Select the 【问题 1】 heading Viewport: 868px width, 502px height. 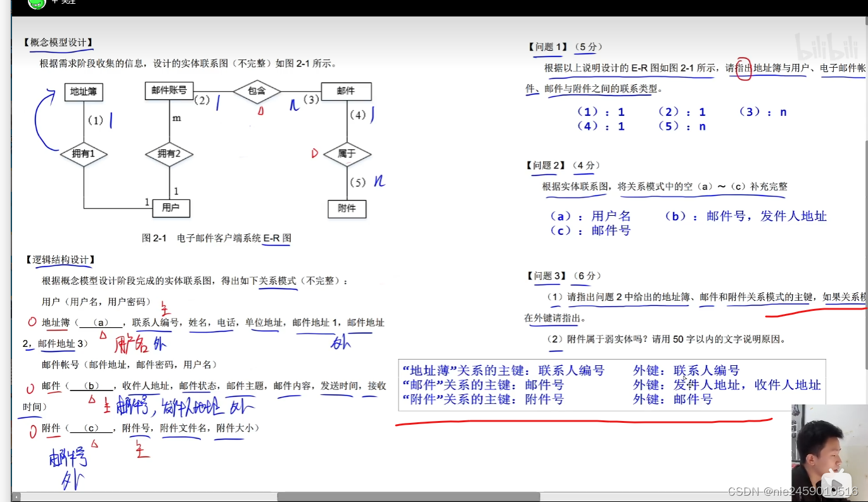point(548,47)
